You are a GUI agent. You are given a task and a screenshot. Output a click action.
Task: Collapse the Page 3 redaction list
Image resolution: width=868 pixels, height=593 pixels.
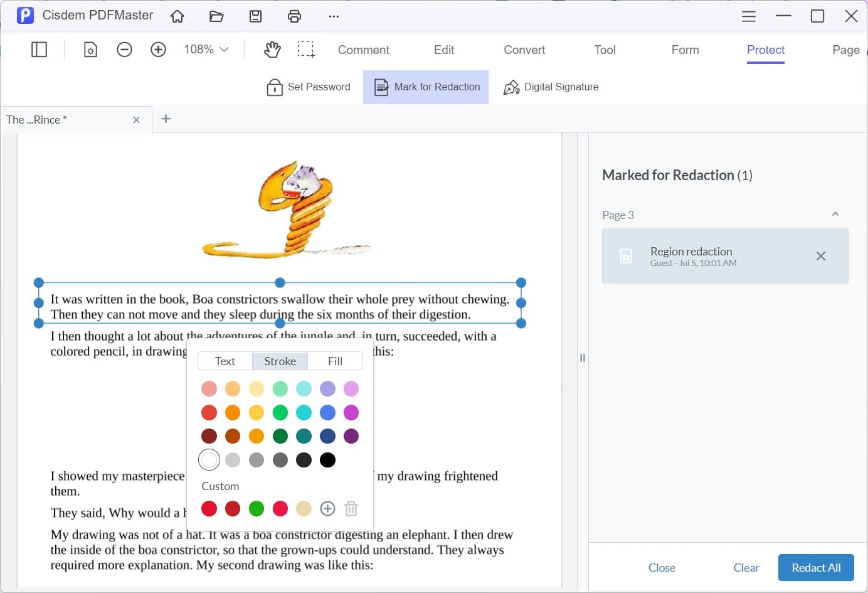835,215
